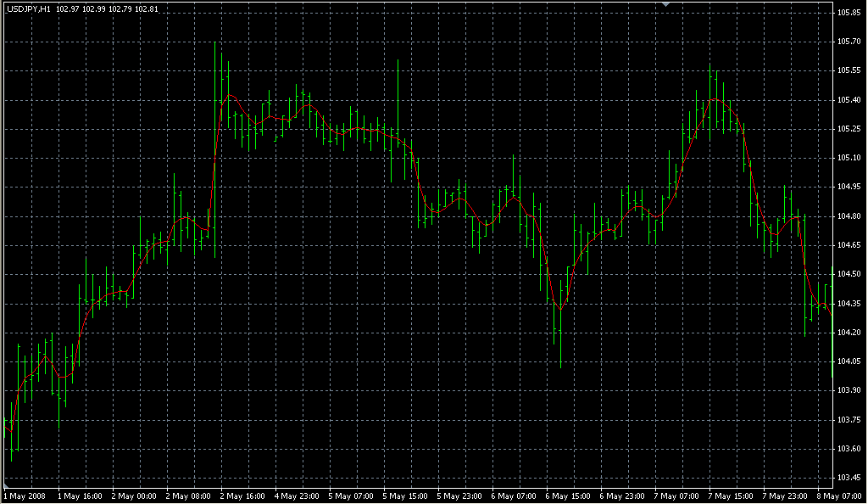Click the 1 May 2008 date label
The image size is (868, 504).
coord(25,496)
